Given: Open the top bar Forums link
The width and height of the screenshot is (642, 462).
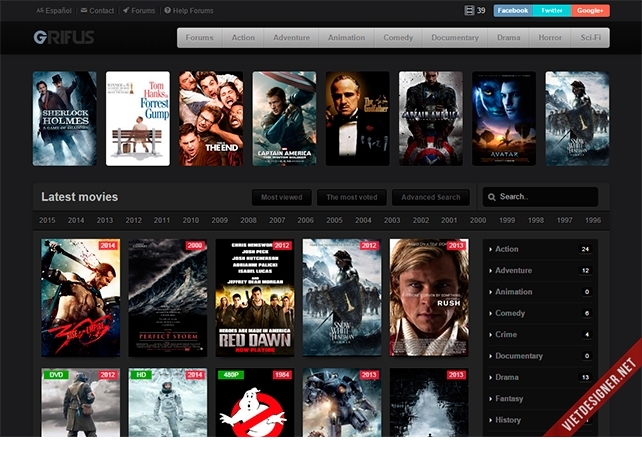Looking at the screenshot, I should click(139, 11).
